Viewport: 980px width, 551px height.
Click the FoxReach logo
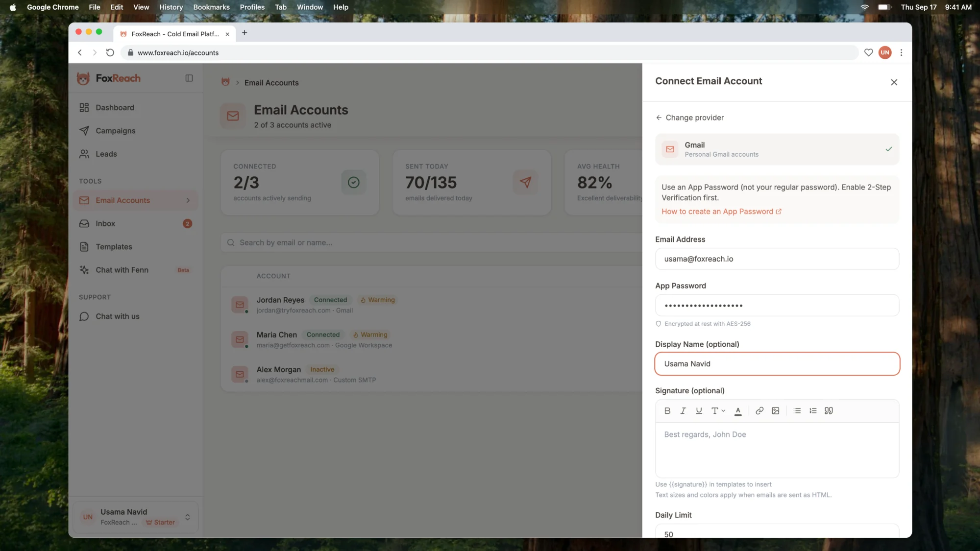point(109,78)
